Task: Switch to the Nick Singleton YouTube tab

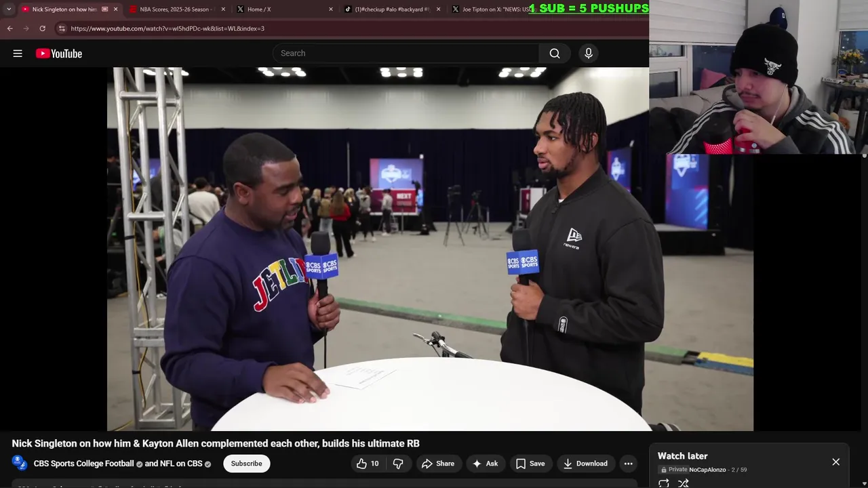Action: point(64,9)
